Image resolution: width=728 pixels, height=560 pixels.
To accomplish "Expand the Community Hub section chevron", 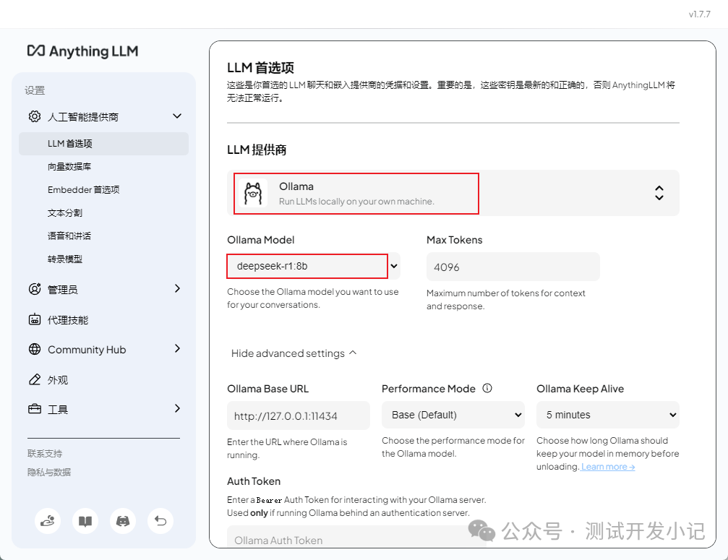I will (177, 348).
